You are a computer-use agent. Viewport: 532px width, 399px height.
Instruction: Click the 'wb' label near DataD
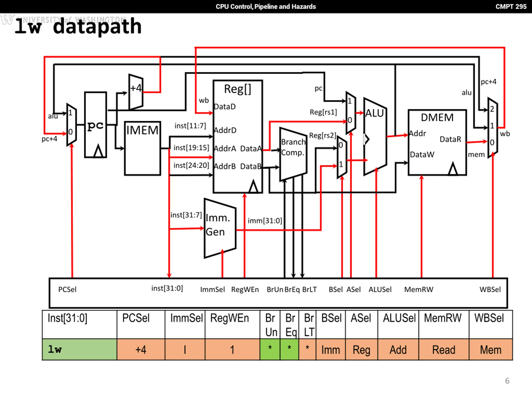(x=204, y=100)
